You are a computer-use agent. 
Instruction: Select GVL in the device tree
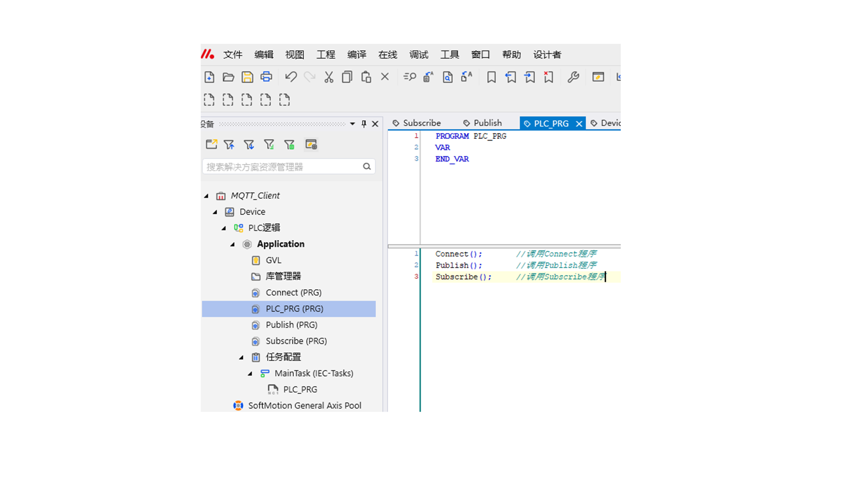pos(274,260)
